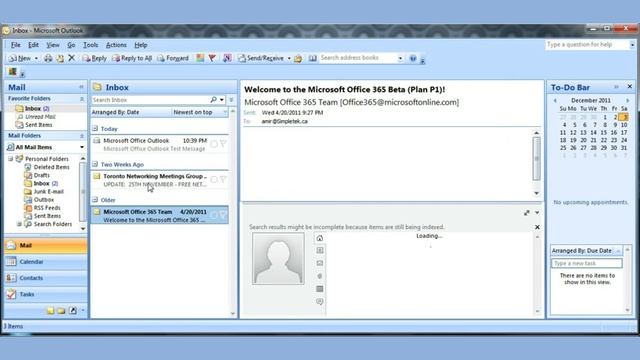Image resolution: width=640 pixels, height=360 pixels.
Task: Collapse the Favorite Folders section
Action: click(82, 99)
